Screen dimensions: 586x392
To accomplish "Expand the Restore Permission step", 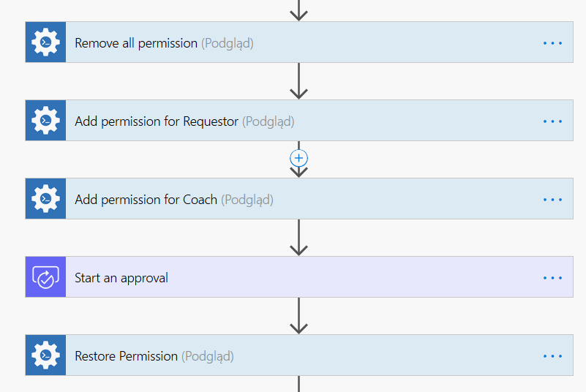I will (x=126, y=356).
